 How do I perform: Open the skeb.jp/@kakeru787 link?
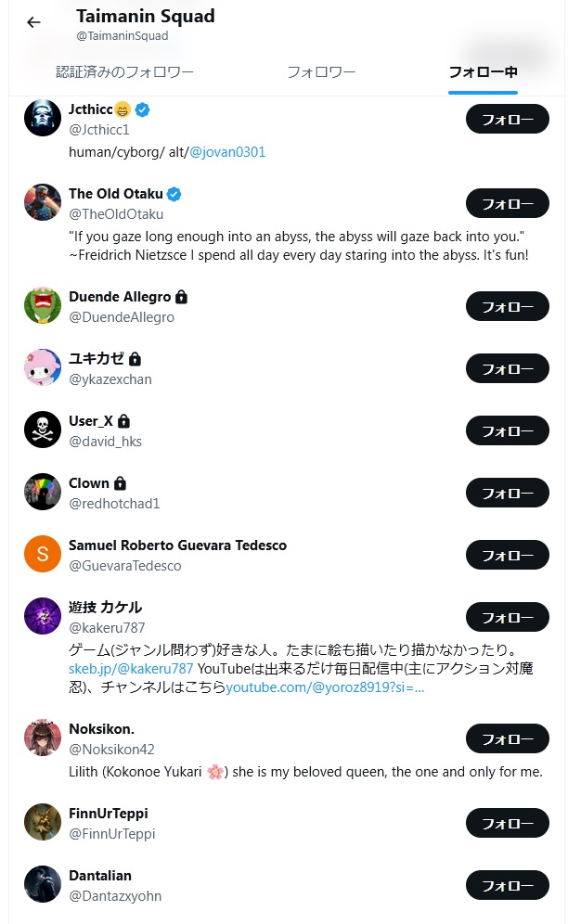pos(131,668)
